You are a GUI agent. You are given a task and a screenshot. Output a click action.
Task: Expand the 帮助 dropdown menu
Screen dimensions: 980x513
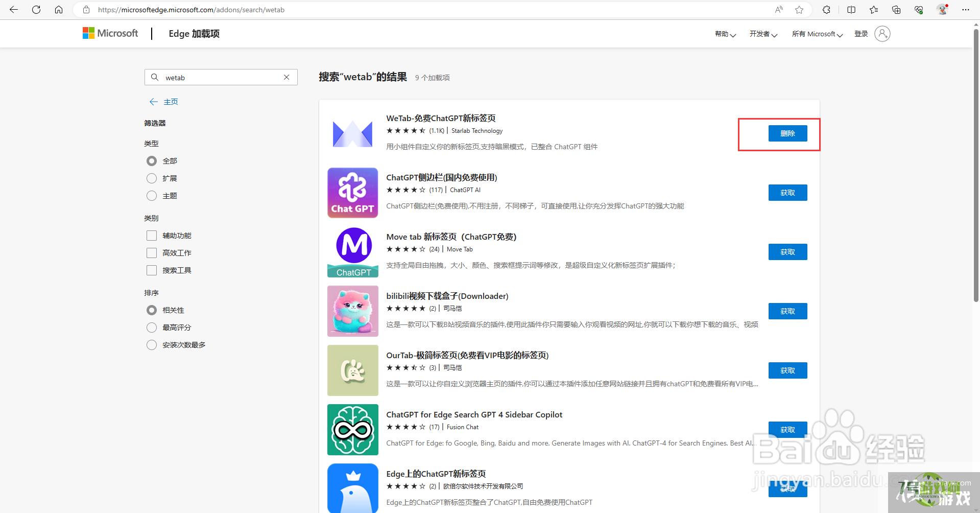(725, 34)
